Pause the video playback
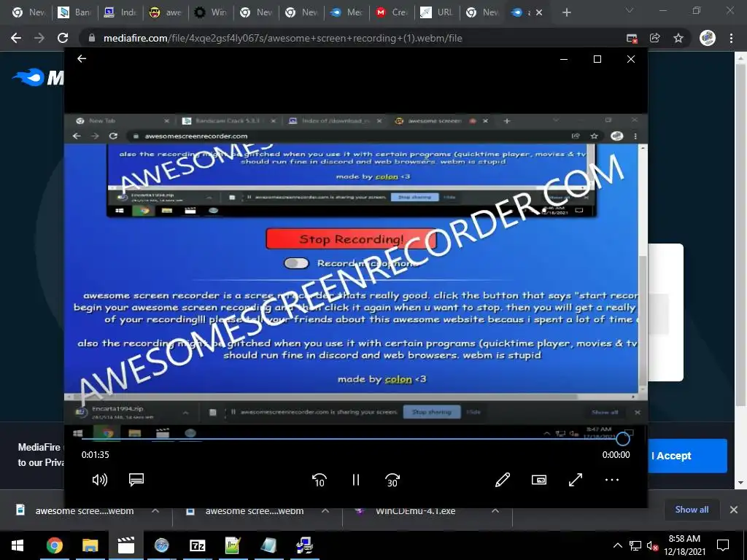Image resolution: width=747 pixels, height=560 pixels. point(355,480)
